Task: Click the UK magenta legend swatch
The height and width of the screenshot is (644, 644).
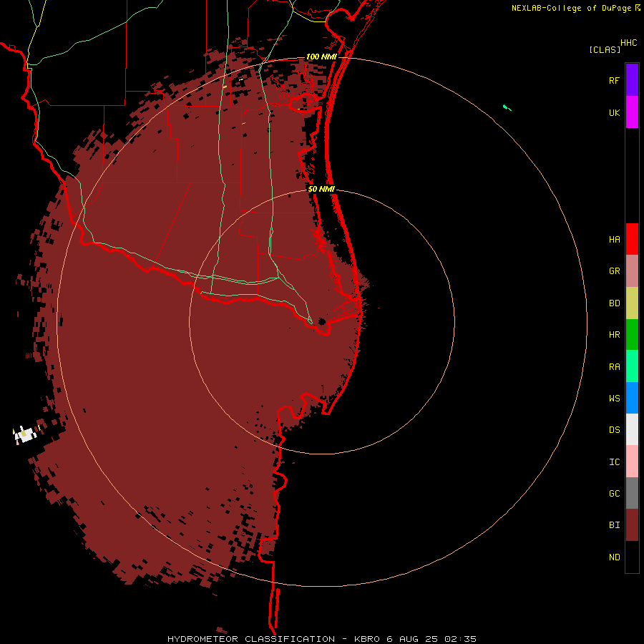Action: click(632, 112)
